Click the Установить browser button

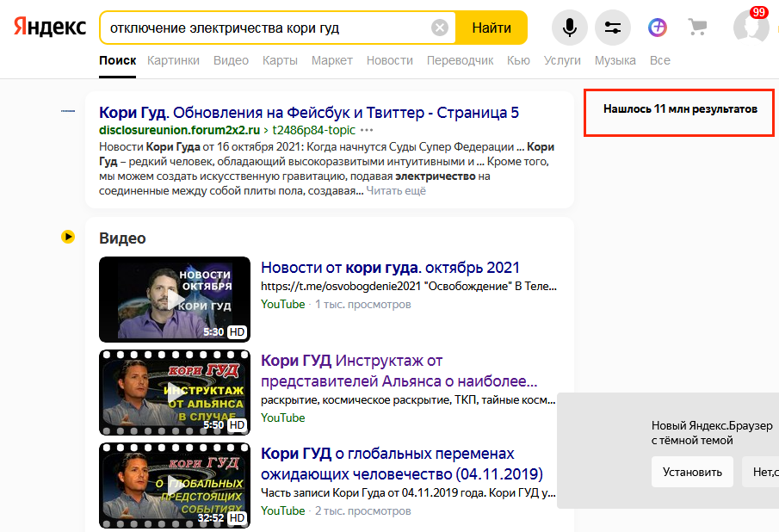[x=692, y=472]
